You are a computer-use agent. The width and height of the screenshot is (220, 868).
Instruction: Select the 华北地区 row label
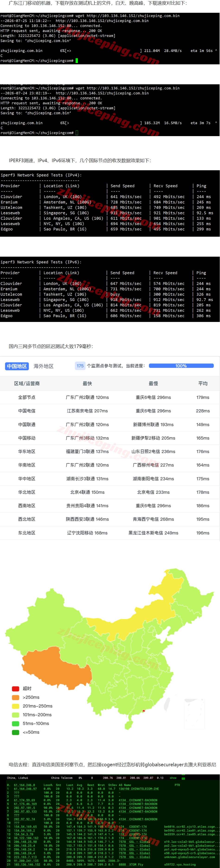tap(27, 492)
